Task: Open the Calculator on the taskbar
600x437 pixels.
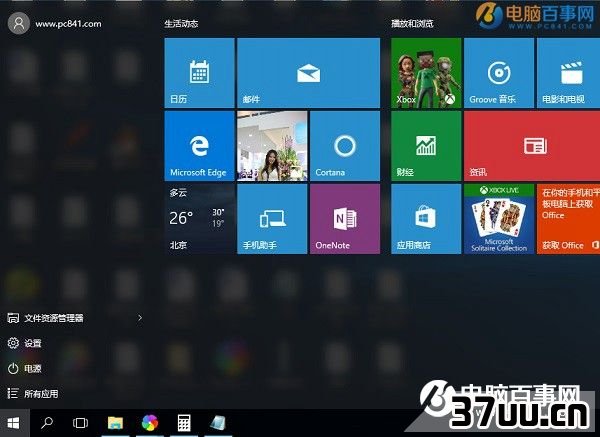Action: (184, 423)
